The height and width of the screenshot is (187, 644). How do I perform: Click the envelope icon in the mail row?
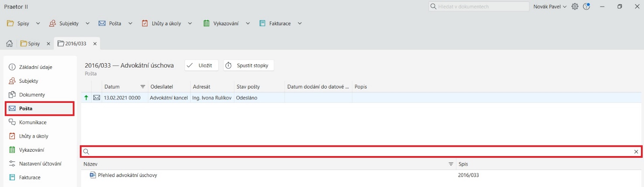pos(96,98)
